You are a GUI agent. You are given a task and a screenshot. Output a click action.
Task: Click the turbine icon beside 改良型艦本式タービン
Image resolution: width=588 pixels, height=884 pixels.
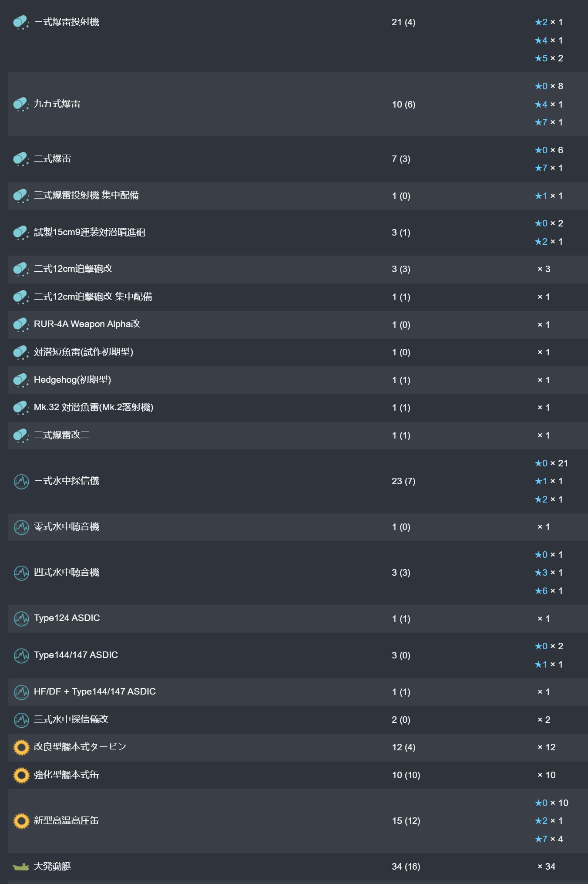21,747
